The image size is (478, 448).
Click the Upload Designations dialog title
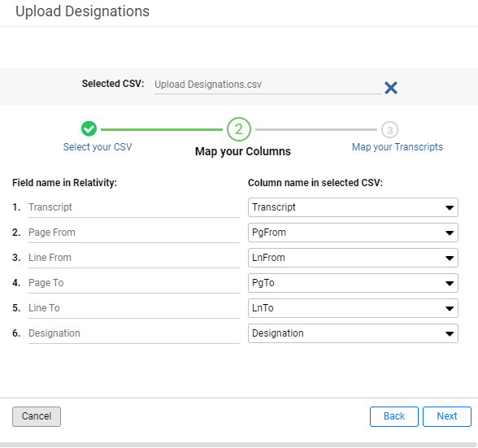[82, 11]
